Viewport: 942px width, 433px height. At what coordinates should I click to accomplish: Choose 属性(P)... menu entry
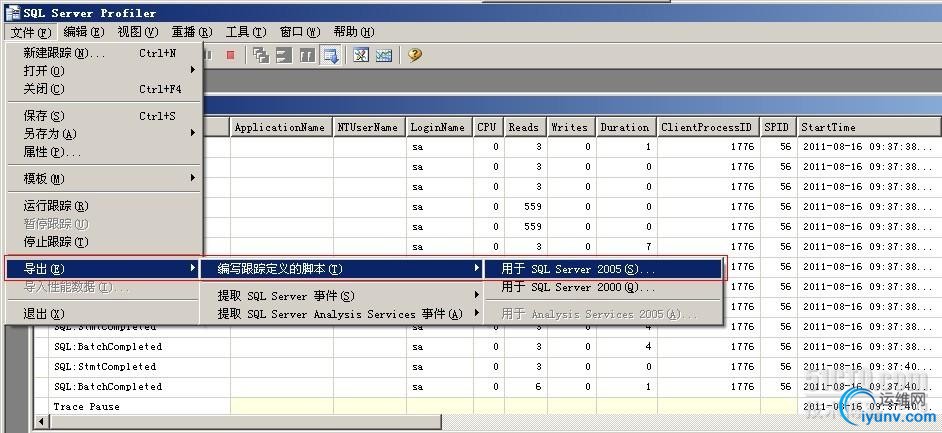[x=103, y=152]
